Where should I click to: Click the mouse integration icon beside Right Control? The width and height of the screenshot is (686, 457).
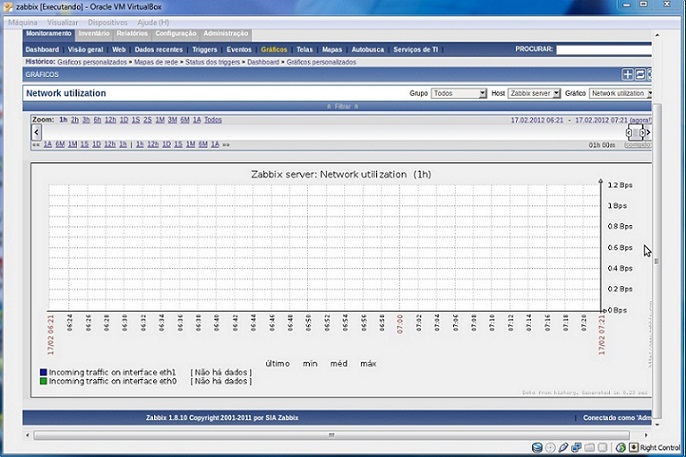tap(620, 447)
